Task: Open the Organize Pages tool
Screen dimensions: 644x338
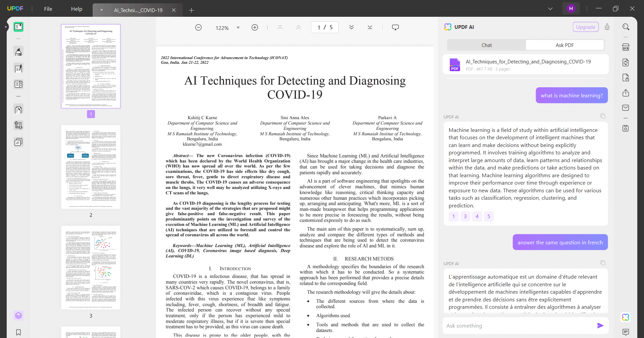Action: (18, 109)
